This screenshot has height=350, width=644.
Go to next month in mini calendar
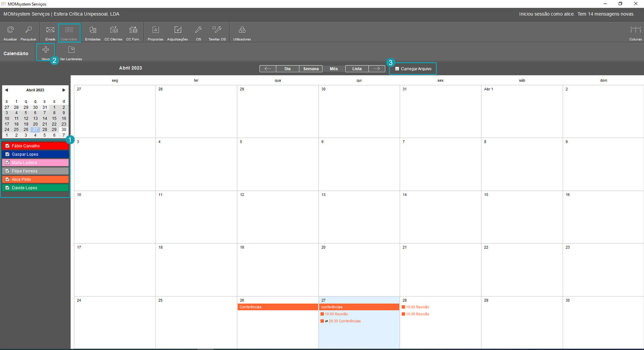pyautogui.click(x=64, y=90)
